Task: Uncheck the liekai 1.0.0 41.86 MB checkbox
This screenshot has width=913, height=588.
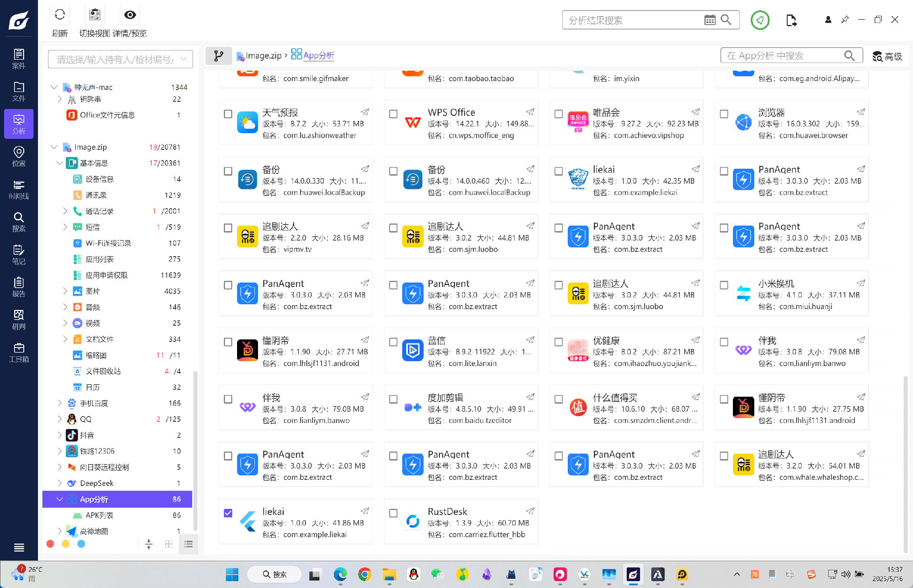Action: click(228, 513)
